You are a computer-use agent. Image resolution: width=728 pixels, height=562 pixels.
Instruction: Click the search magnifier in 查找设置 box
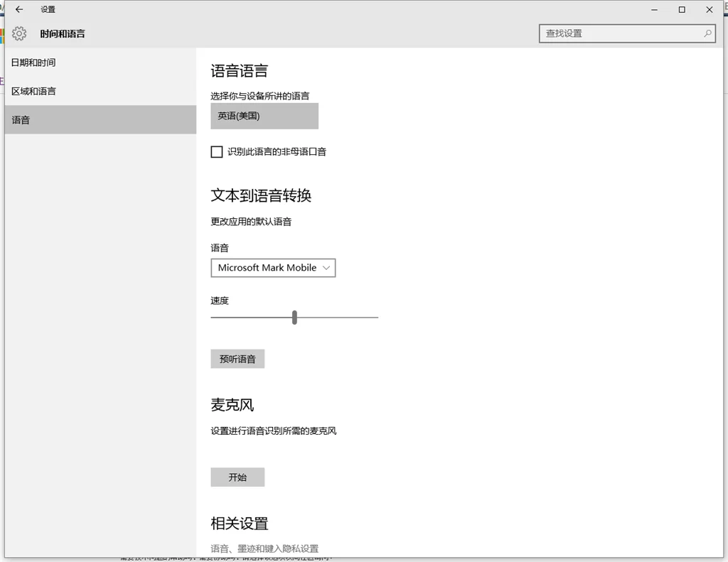(x=706, y=33)
